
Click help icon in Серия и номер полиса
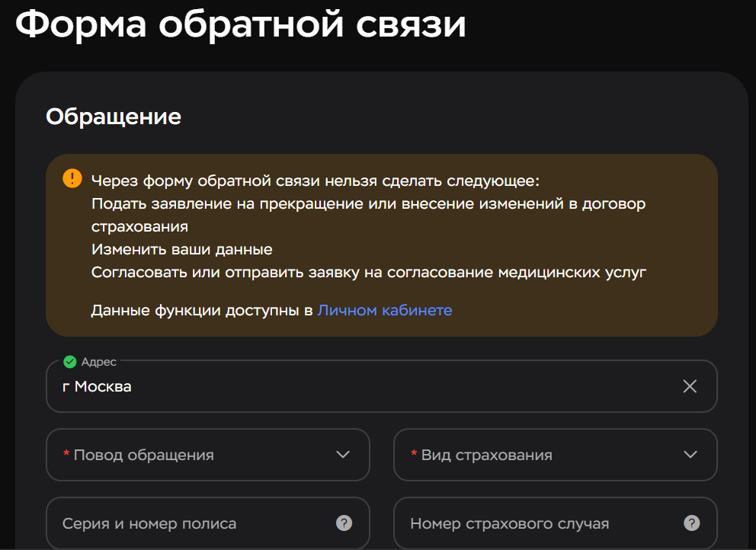coord(344,523)
